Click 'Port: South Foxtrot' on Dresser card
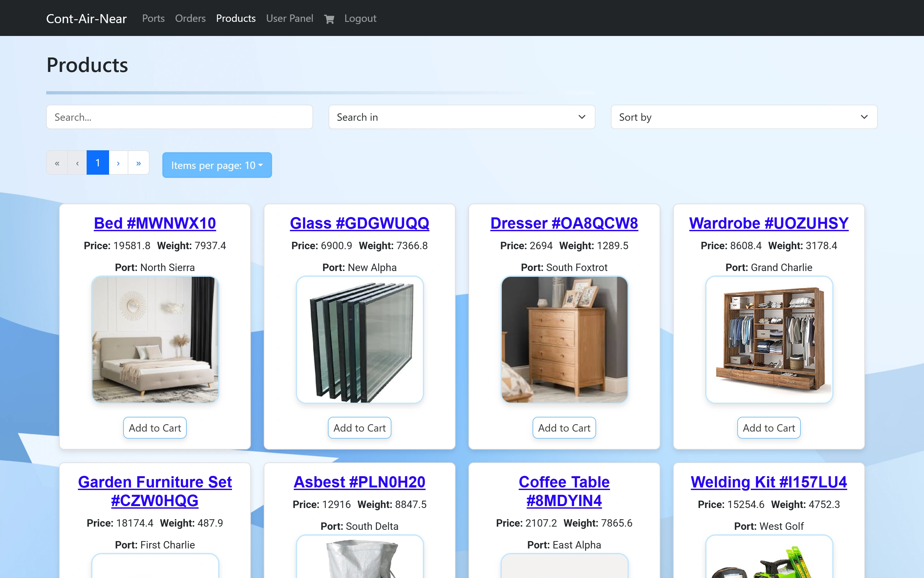The height and width of the screenshot is (578, 924). 564,267
